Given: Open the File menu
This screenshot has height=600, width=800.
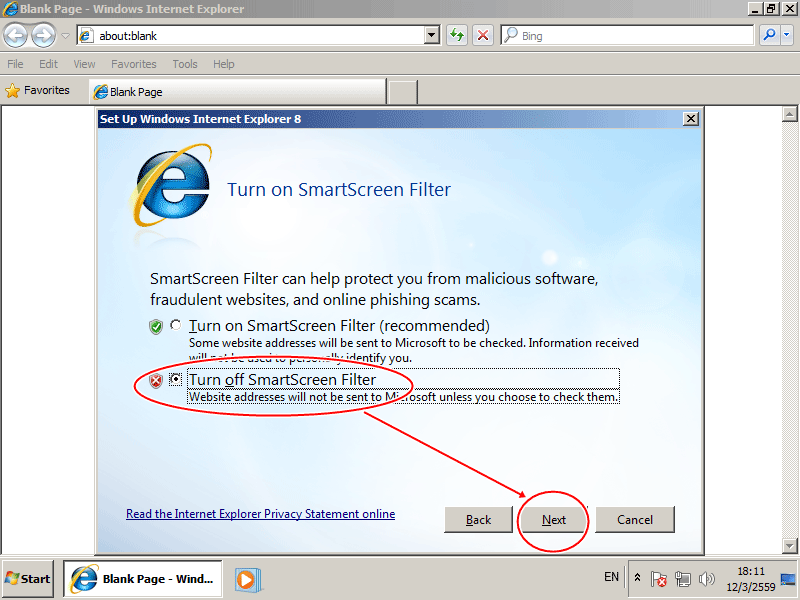Looking at the screenshot, I should coord(15,64).
